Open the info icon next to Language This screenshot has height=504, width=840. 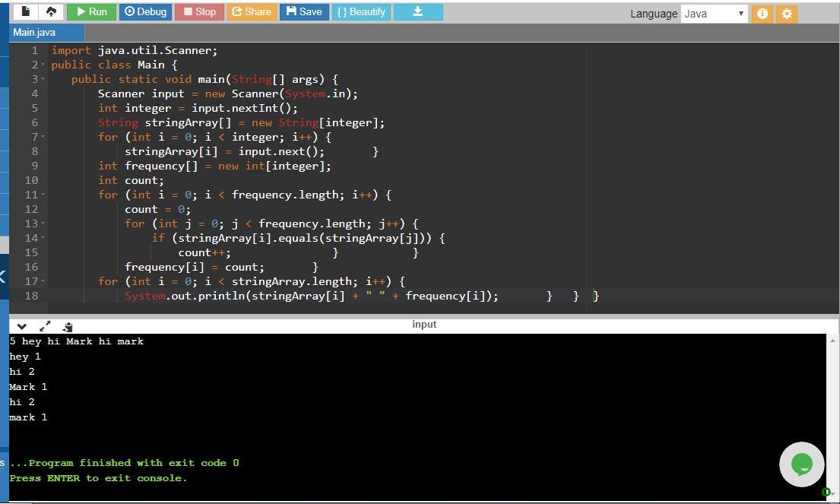762,14
